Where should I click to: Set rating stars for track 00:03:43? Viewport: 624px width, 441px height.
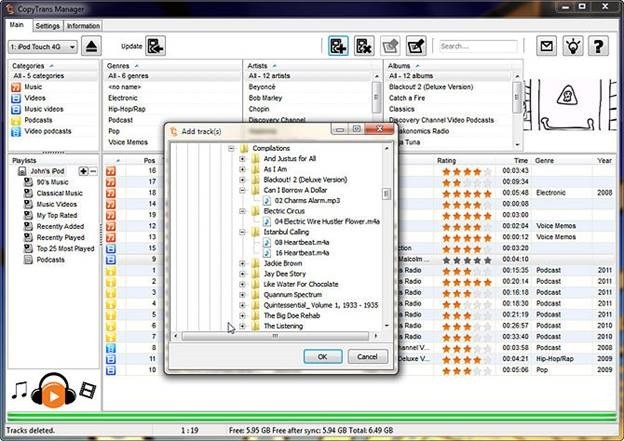(467, 172)
